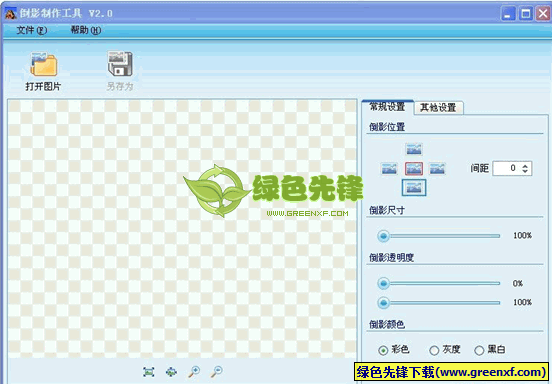Select the right reflection position icon

437,169
